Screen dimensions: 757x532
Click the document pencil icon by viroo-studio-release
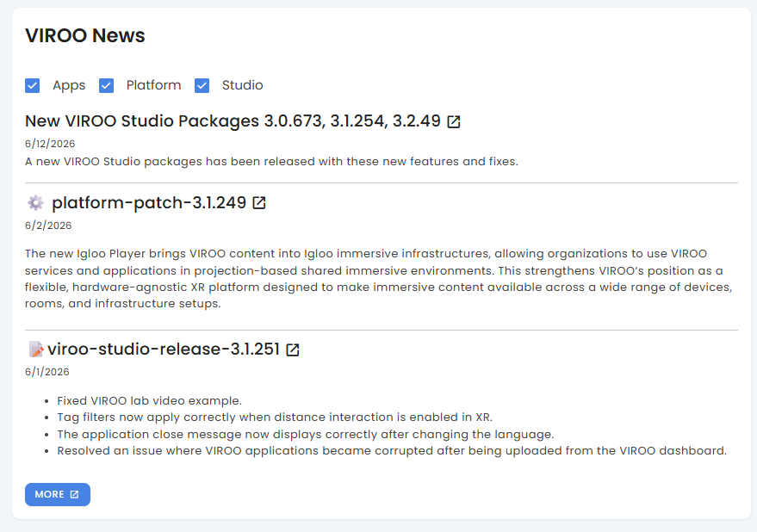[35, 349]
